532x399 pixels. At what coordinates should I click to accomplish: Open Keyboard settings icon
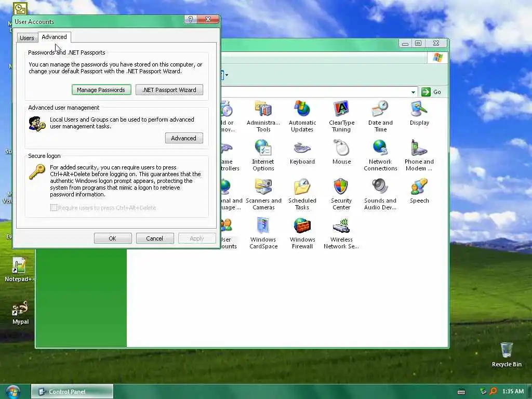pyautogui.click(x=302, y=152)
